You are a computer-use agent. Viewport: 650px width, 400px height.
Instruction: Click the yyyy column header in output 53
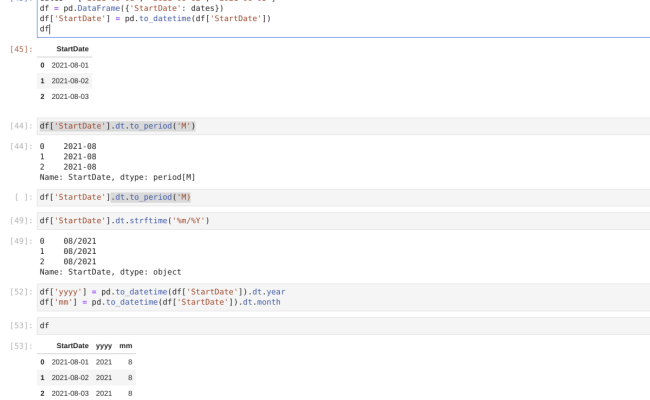pos(104,346)
